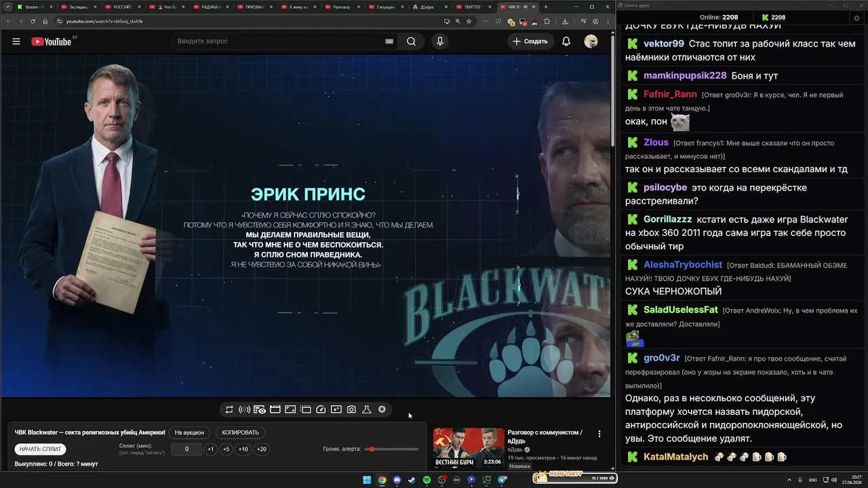868x488 pixels.
Task: Click the dashed-frame theater icon in player toolbar
Action: 306,409
